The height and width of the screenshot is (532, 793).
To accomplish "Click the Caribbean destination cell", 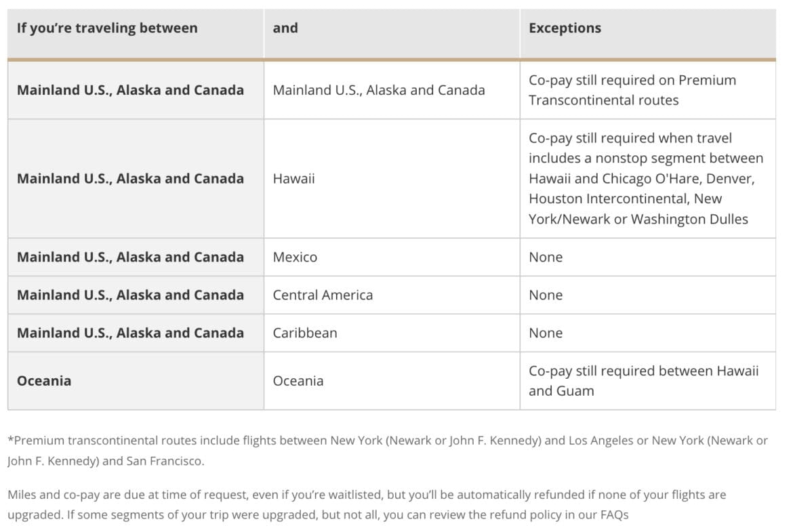I will 305,333.
